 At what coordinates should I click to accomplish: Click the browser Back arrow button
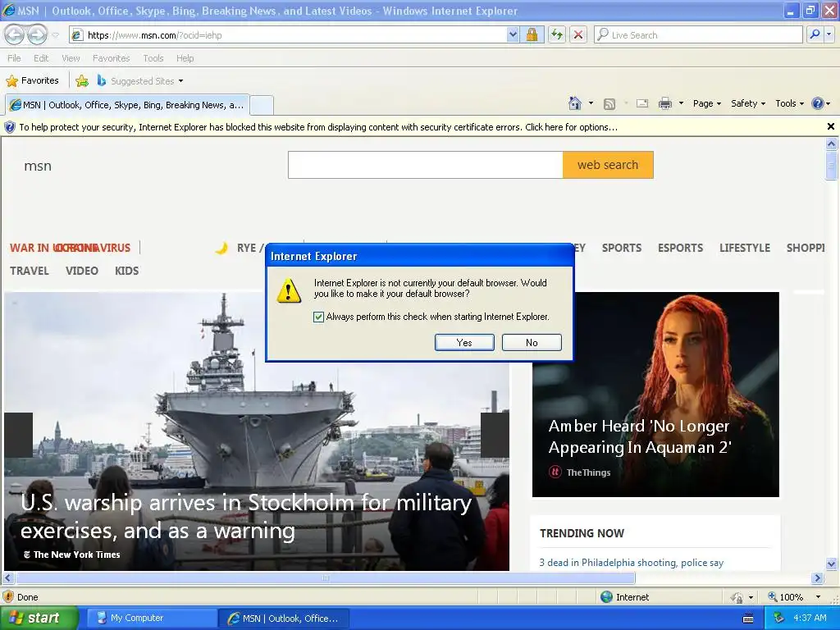pos(15,34)
